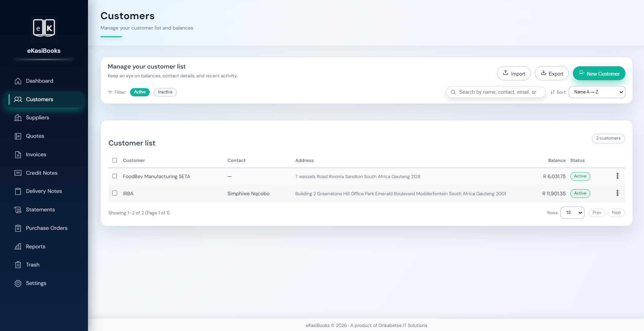Go to Purchase Orders in the sidebar
644x331 pixels.
[x=47, y=228]
